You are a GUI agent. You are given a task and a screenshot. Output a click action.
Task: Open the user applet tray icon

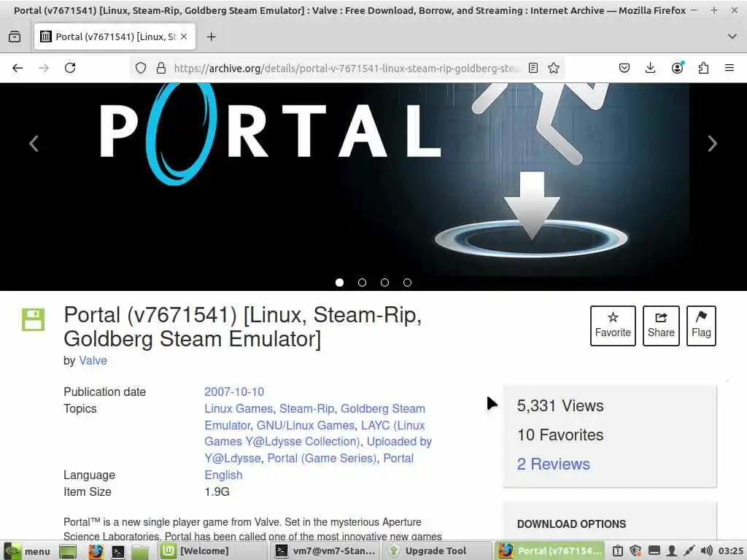(x=672, y=551)
